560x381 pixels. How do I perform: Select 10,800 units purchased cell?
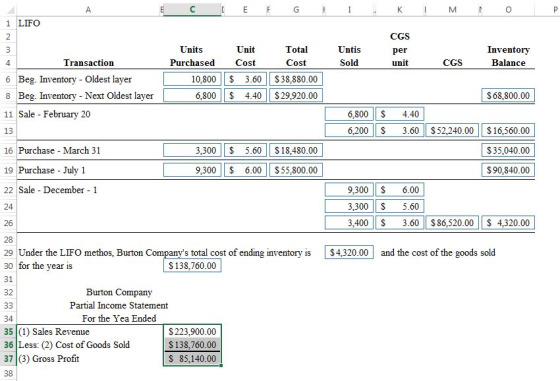192,79
